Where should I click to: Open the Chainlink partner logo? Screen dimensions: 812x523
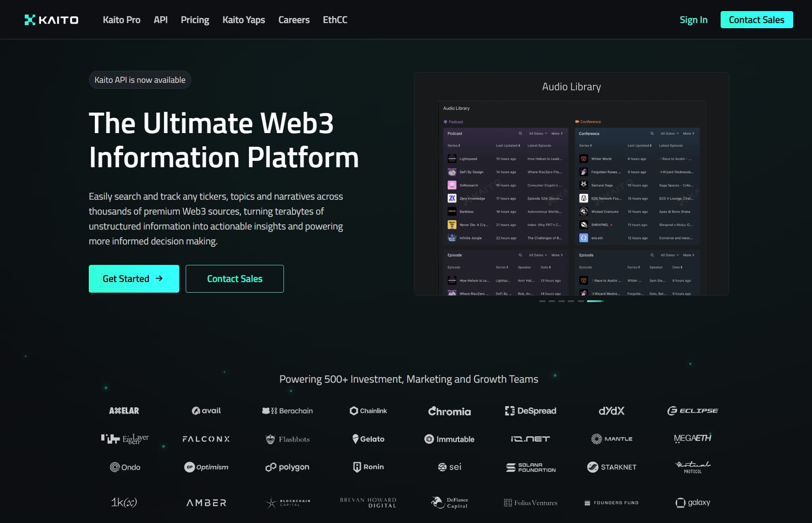(368, 411)
